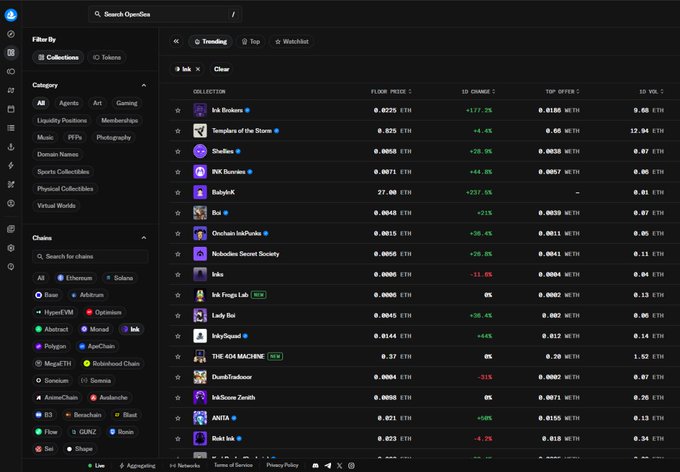
Task: Collapse the Category section chevron
Action: pos(144,85)
